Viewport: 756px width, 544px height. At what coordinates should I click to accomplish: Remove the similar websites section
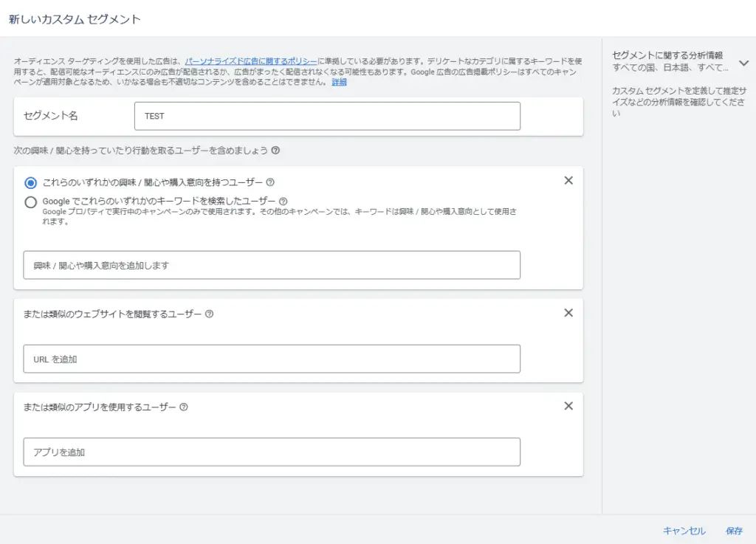(568, 313)
